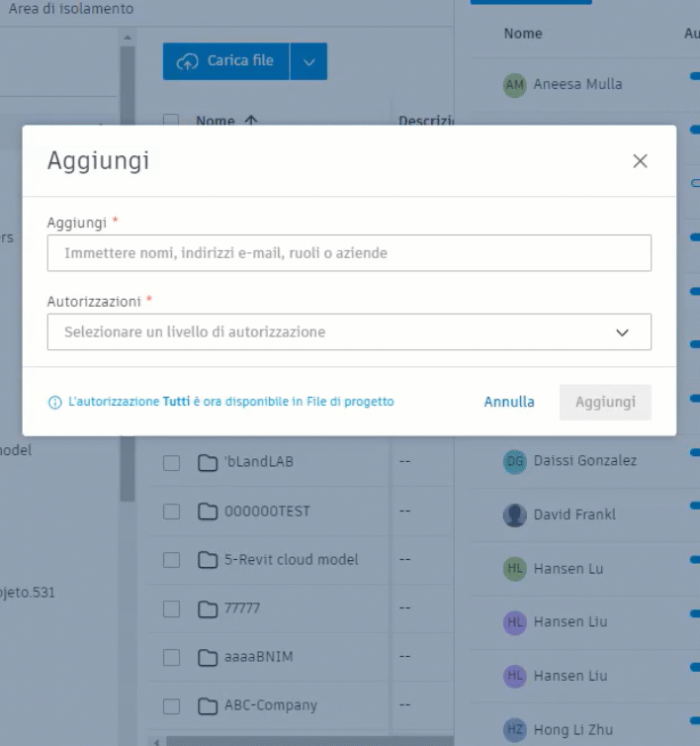Open the Autorizzazioni permission level dropdown
This screenshot has width=700, height=746.
pyautogui.click(x=349, y=332)
